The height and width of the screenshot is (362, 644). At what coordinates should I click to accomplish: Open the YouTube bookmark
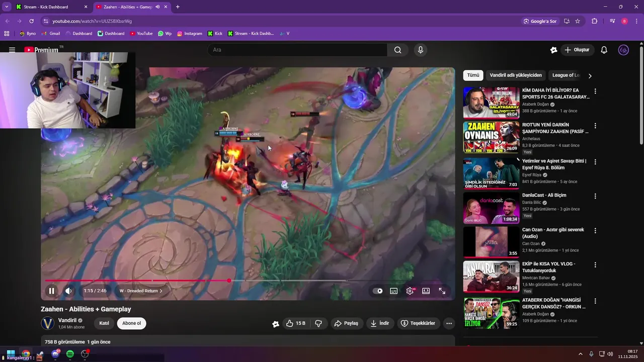pos(141,34)
